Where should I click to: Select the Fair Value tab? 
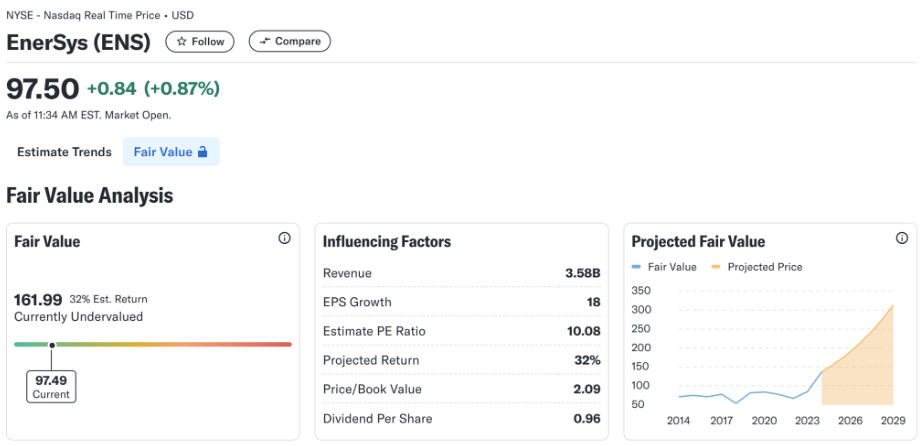coord(171,152)
